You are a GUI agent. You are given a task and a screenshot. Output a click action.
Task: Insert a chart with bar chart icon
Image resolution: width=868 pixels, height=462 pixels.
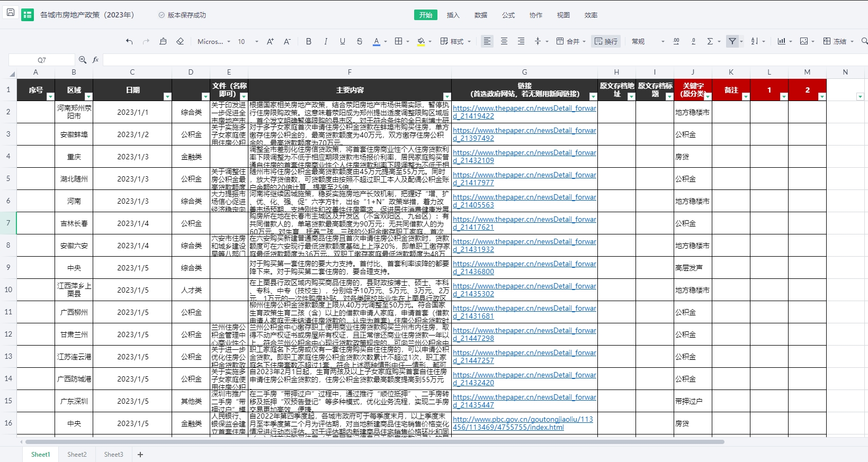click(x=782, y=41)
